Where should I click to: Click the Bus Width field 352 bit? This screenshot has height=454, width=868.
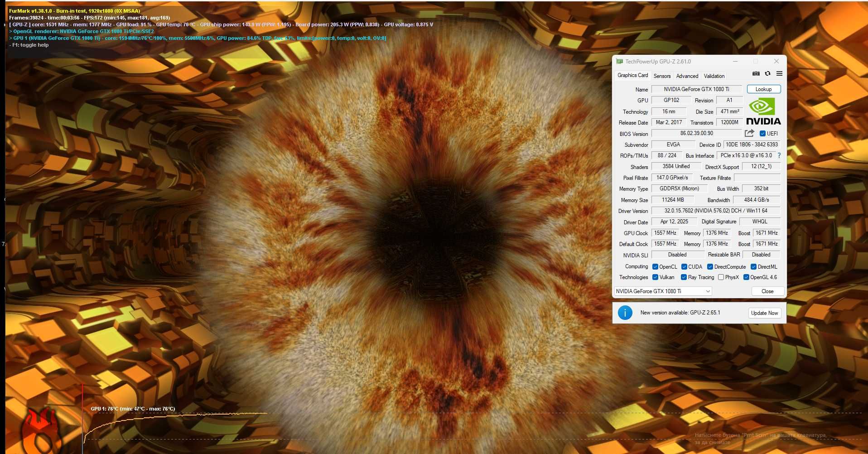(x=761, y=188)
